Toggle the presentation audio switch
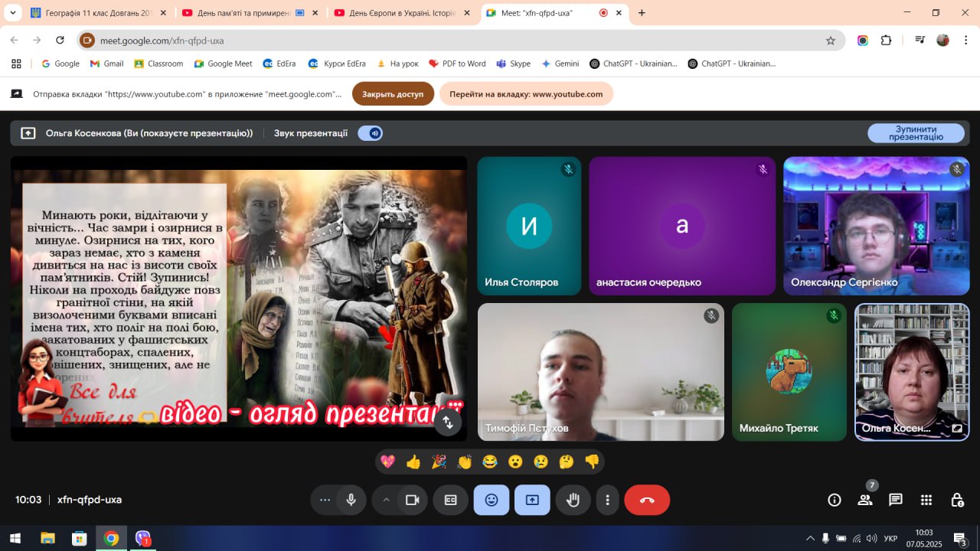Viewport: 980px width, 551px height. click(x=371, y=133)
